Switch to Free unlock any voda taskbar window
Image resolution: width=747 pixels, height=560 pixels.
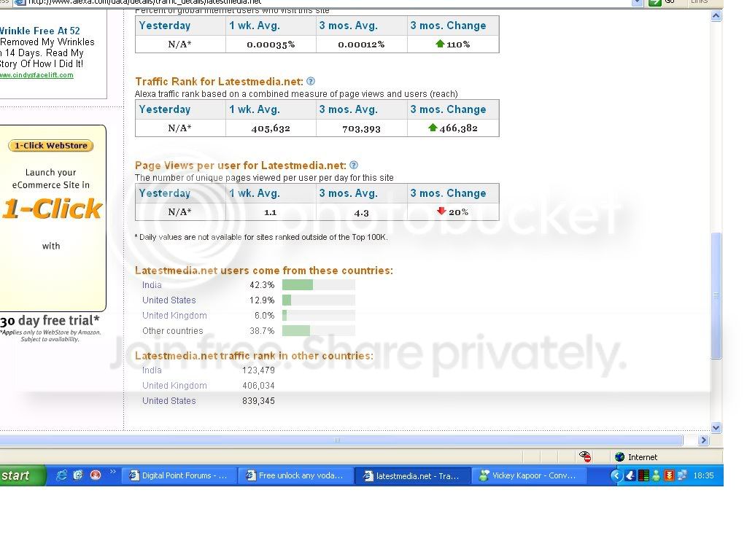point(296,475)
